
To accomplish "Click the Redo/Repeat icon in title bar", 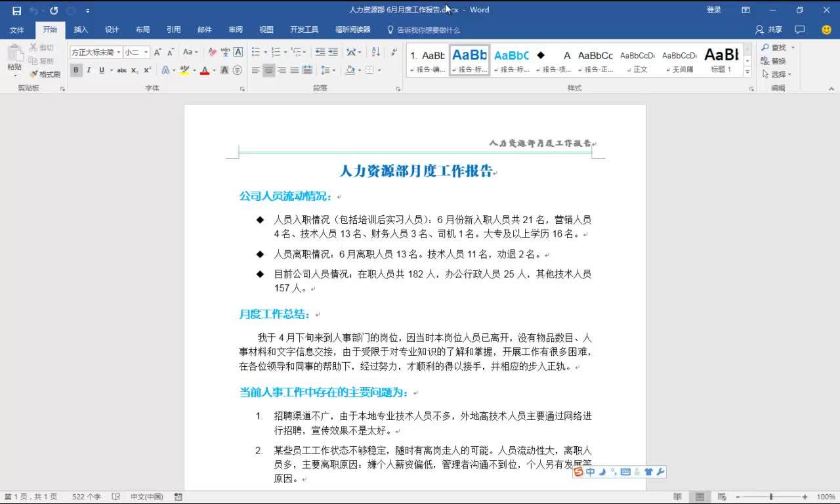I will (x=54, y=10).
